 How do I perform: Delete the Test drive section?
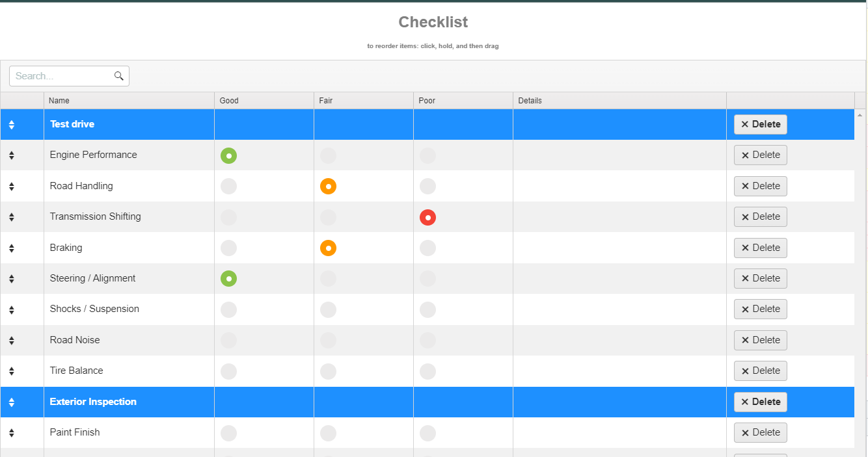(x=760, y=124)
